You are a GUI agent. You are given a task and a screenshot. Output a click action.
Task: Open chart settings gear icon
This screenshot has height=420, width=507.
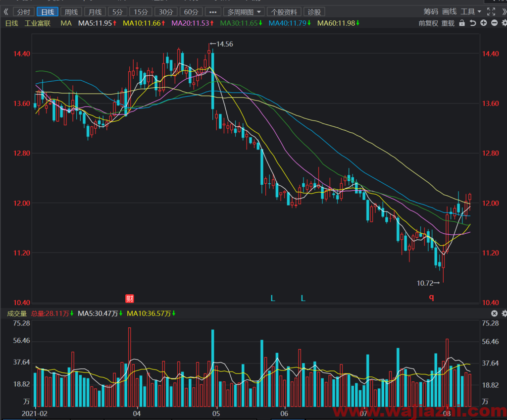504,23
